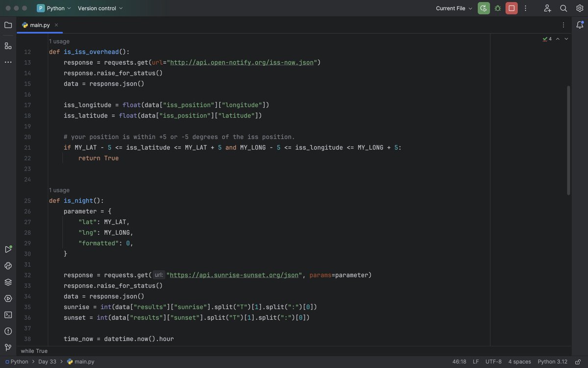
Task: Click the is_night function name
Action: tap(78, 201)
